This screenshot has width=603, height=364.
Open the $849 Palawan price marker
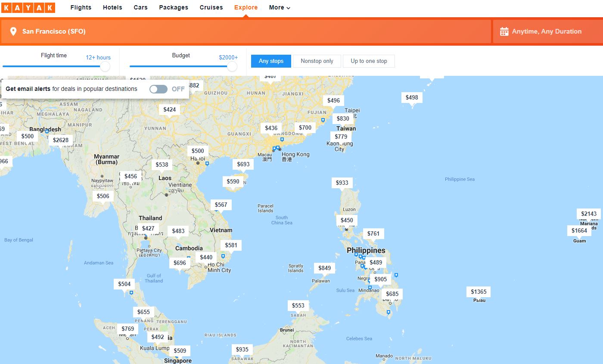tap(324, 268)
